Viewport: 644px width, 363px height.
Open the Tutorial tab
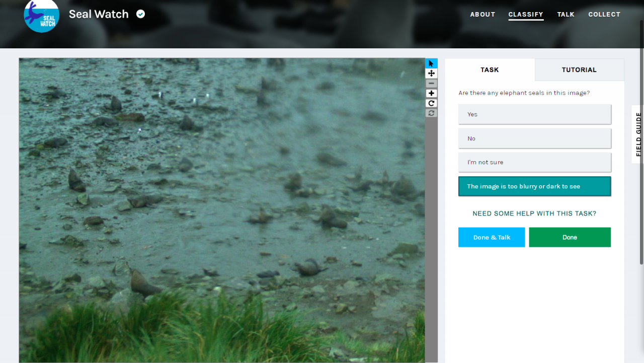pos(579,70)
